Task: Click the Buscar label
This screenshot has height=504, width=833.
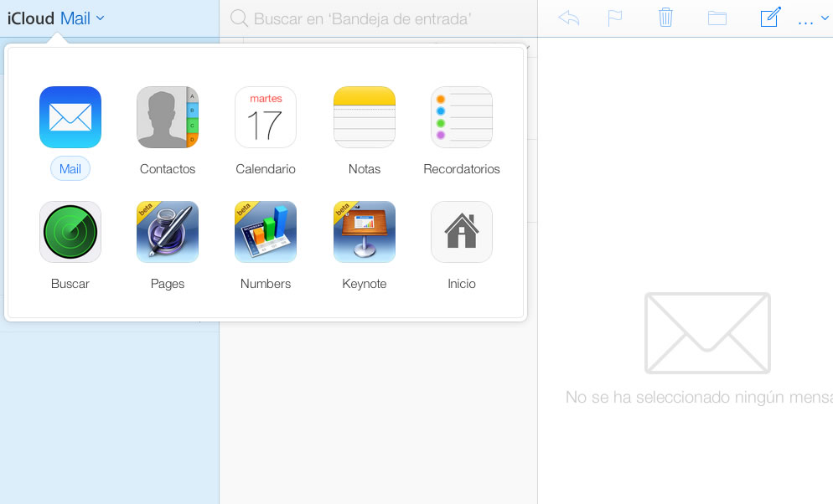Action: (x=70, y=284)
